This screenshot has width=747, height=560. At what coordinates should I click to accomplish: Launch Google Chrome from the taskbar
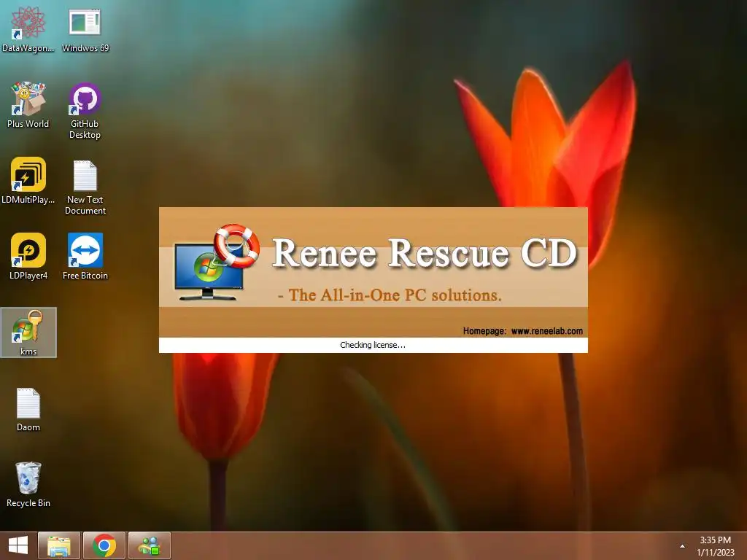pyautogui.click(x=104, y=545)
